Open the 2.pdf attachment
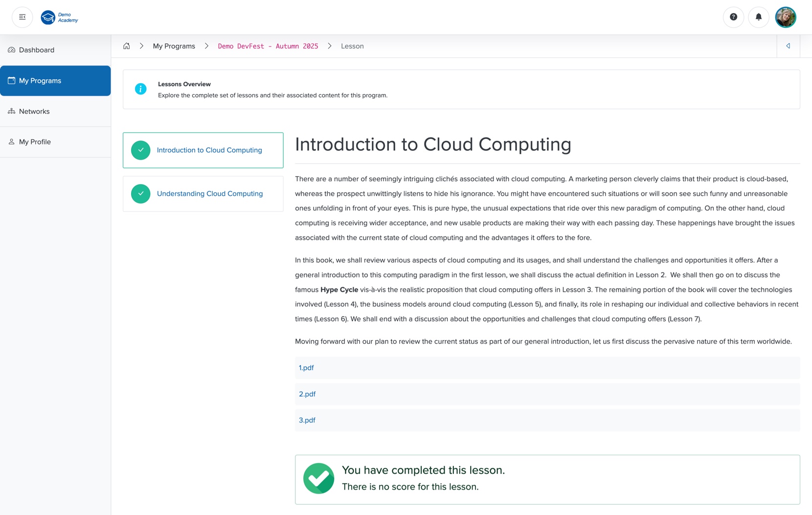This screenshot has width=812, height=515. tap(307, 394)
